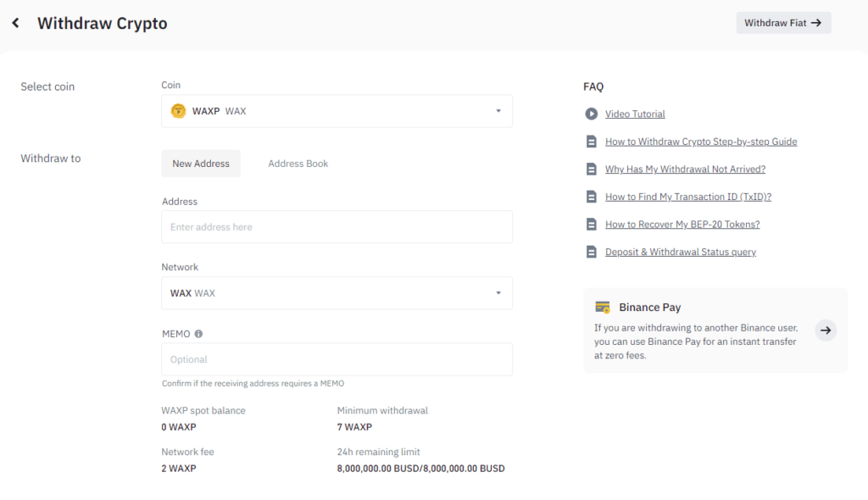Image resolution: width=868 pixels, height=500 pixels.
Task: Click the '0 WAXP' spot balance value
Action: [179, 427]
